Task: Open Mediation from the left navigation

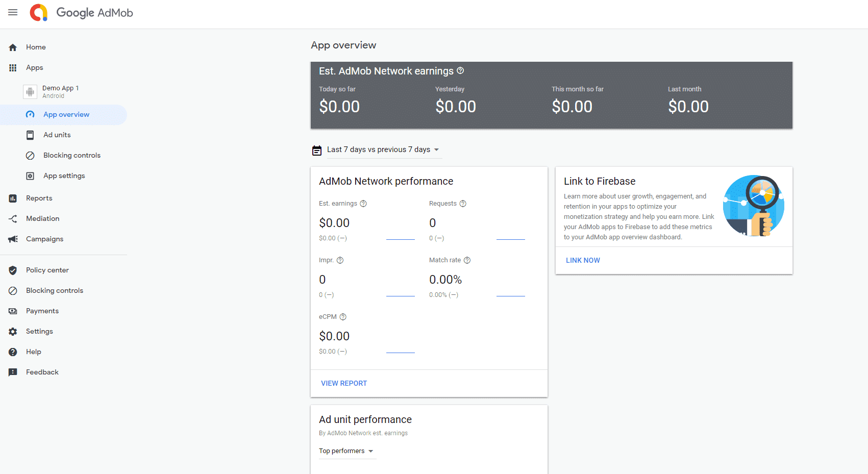Action: pyautogui.click(x=43, y=219)
